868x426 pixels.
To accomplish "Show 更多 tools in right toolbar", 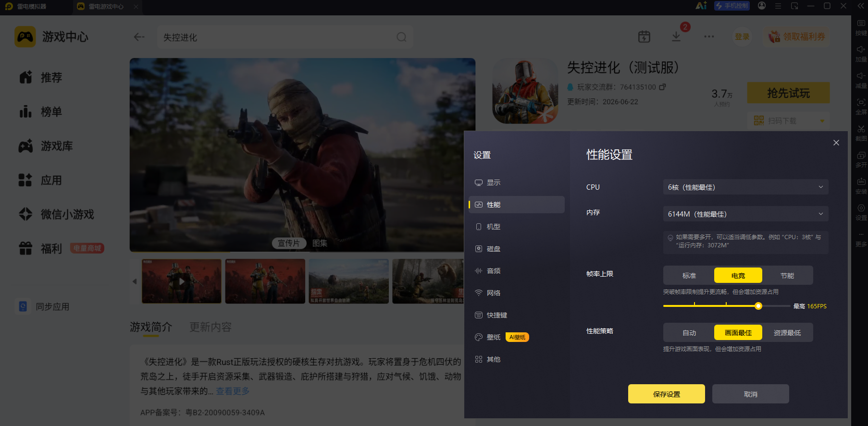I will 861,239.
